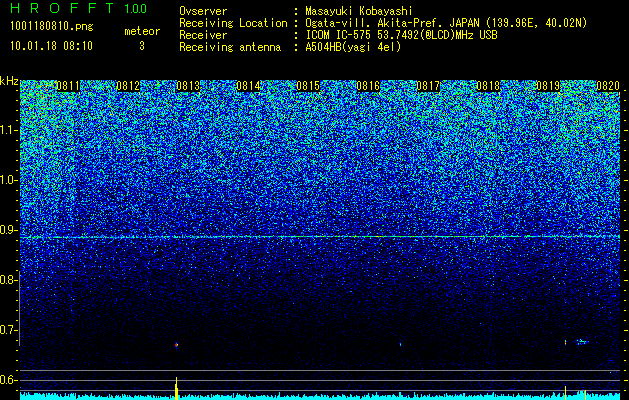Click the 0818 time marker
The height and width of the screenshot is (400, 629).
pos(488,86)
